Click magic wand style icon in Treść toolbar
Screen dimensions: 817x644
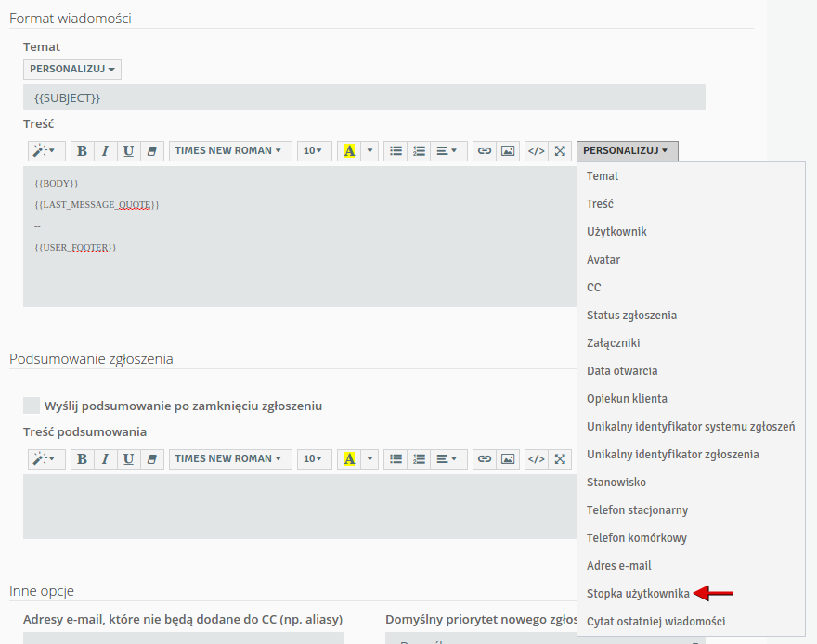point(46,151)
